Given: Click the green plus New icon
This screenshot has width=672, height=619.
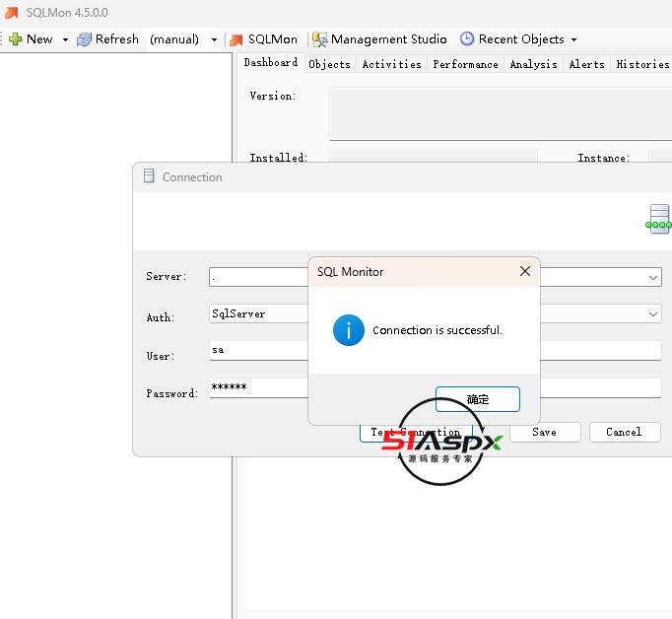Looking at the screenshot, I should [15, 39].
